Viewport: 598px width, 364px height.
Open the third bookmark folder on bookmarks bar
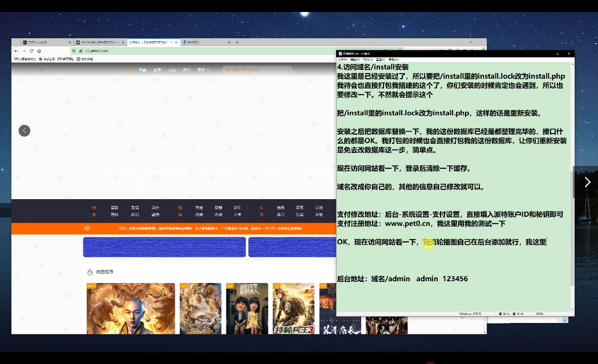click(x=66, y=59)
